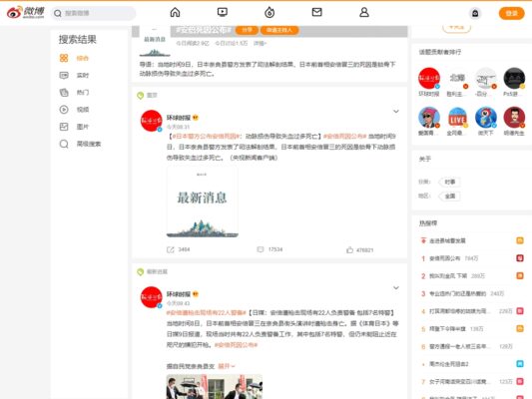Open the pink-hat cartoon avatar in ranking
The image size is (532, 399).
pos(429,118)
